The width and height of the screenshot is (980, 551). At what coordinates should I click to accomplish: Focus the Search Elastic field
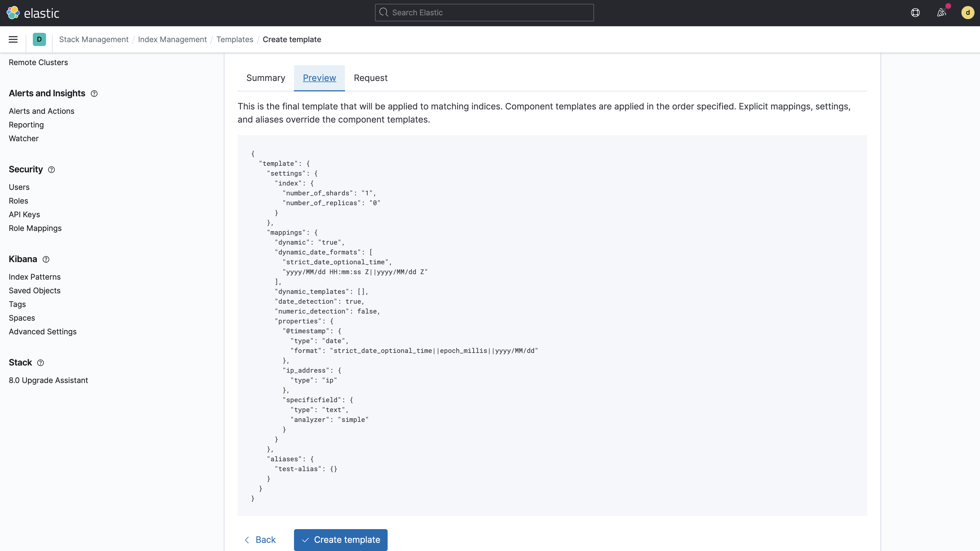[x=484, y=13]
